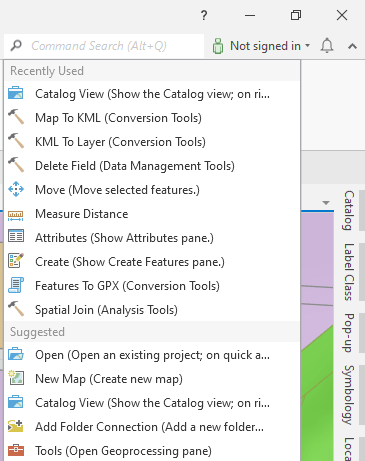Switch to the Symbology side tab
Viewport: 365px width, 461px height.
[349, 395]
